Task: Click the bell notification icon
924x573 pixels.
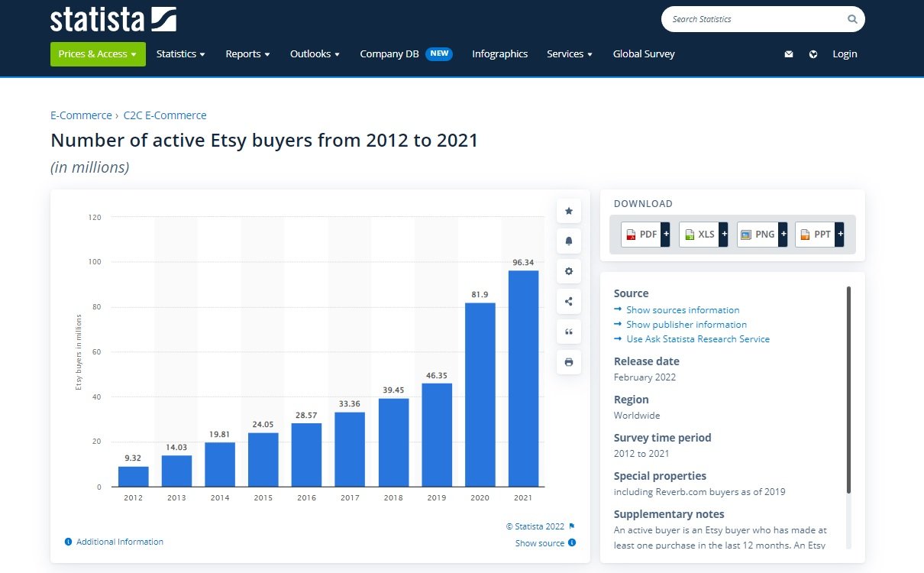Action: pyautogui.click(x=569, y=241)
